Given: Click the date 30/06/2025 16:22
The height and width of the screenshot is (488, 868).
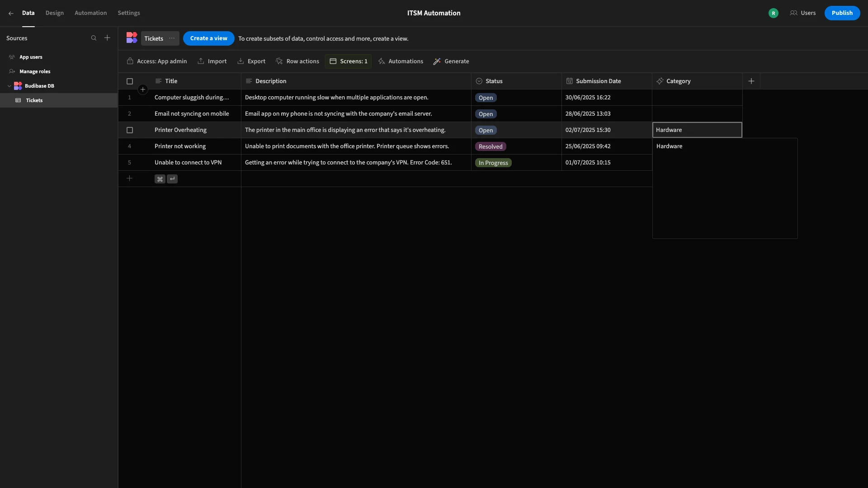Looking at the screenshot, I should click(x=588, y=98).
